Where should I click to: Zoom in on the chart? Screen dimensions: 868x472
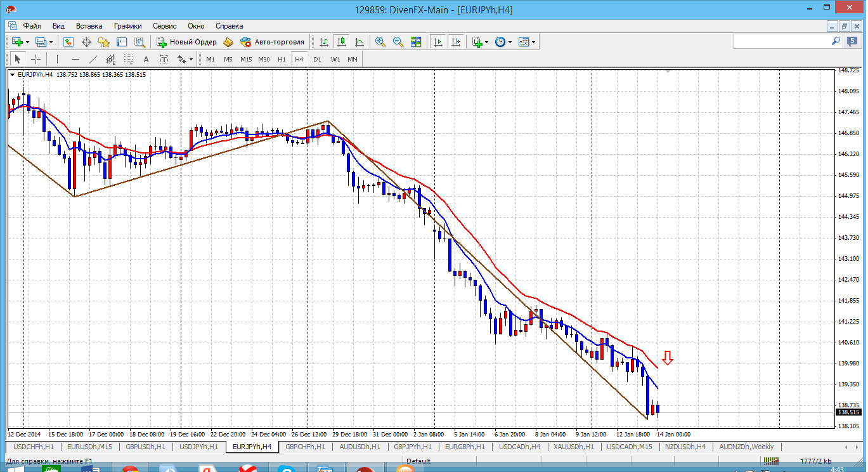(380, 42)
